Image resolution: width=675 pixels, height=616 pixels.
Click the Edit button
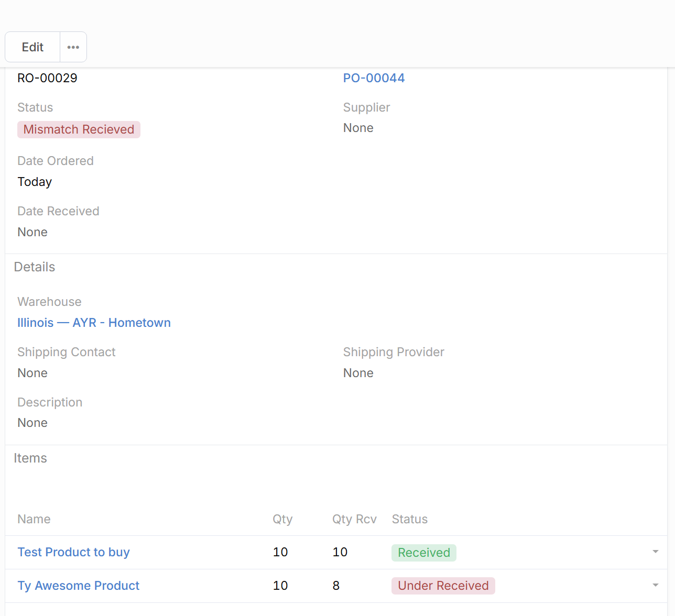click(x=32, y=47)
